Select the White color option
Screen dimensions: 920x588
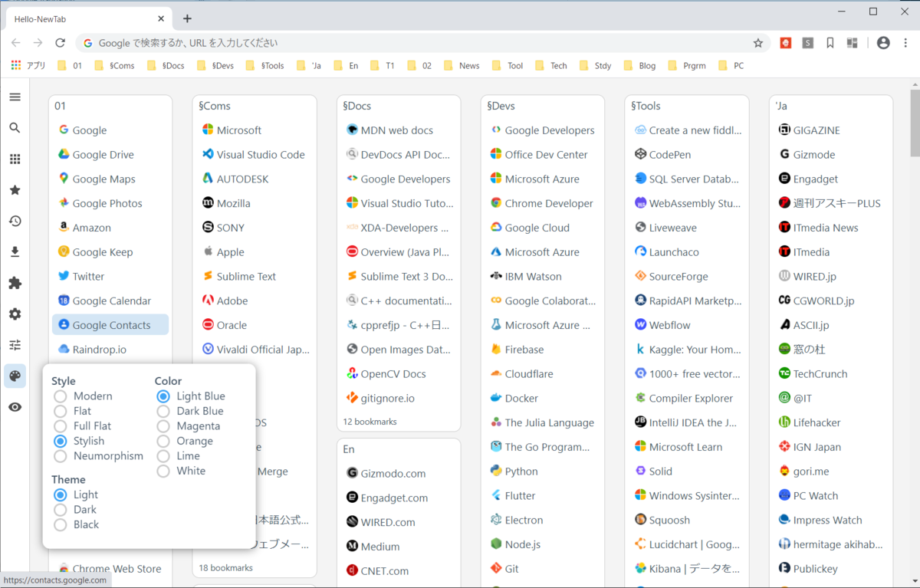click(x=163, y=471)
